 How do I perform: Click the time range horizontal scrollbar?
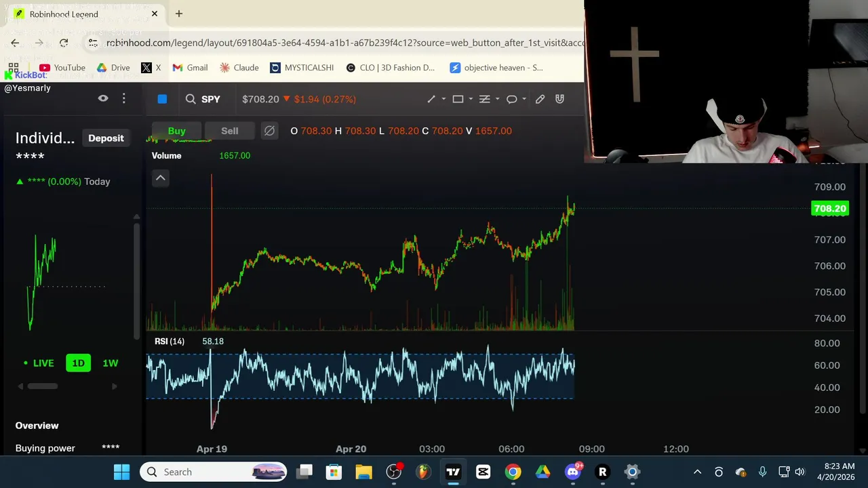pos(43,386)
